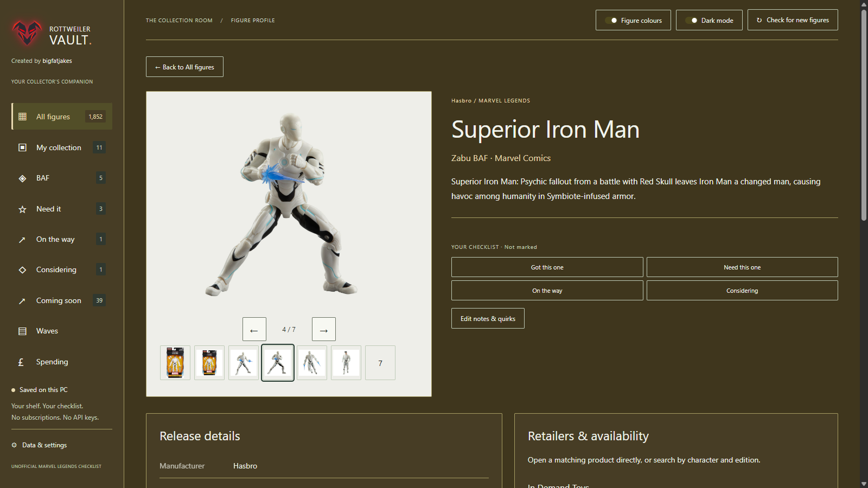
Task: Select third thumbnail with blue blast pose
Action: [244, 363]
